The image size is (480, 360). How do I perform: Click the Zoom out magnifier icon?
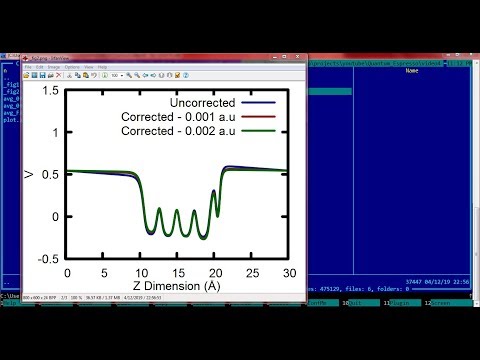tap(137, 76)
